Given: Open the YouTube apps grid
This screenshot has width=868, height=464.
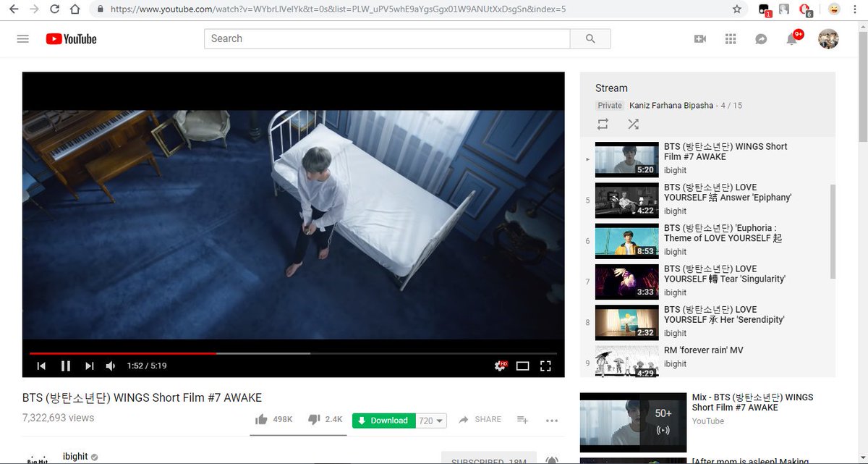Looking at the screenshot, I should tap(731, 39).
